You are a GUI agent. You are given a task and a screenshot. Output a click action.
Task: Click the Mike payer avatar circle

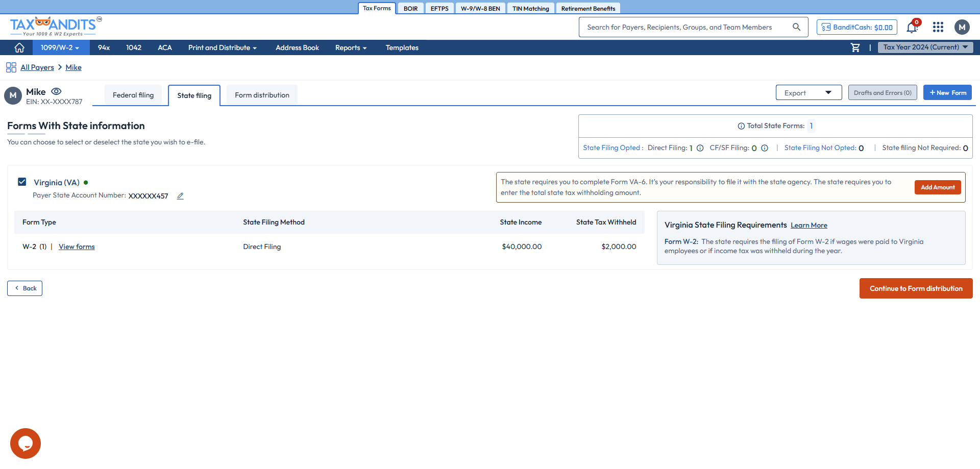[x=13, y=95]
